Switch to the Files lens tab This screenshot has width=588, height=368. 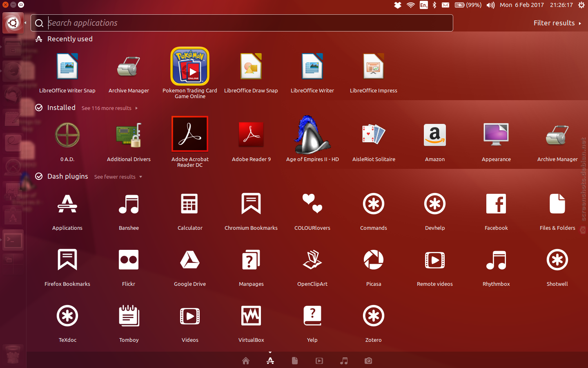point(295,361)
